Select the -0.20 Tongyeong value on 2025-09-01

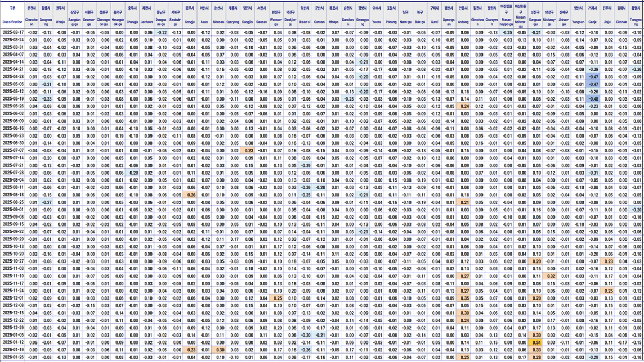636,210
